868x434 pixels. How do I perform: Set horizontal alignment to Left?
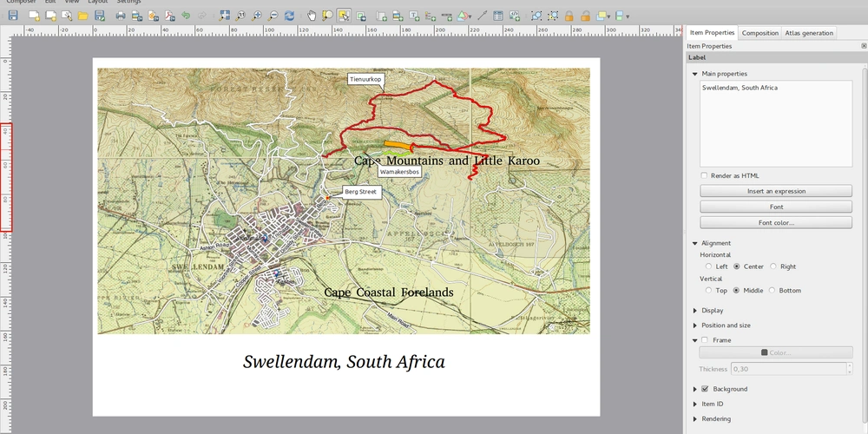click(708, 266)
